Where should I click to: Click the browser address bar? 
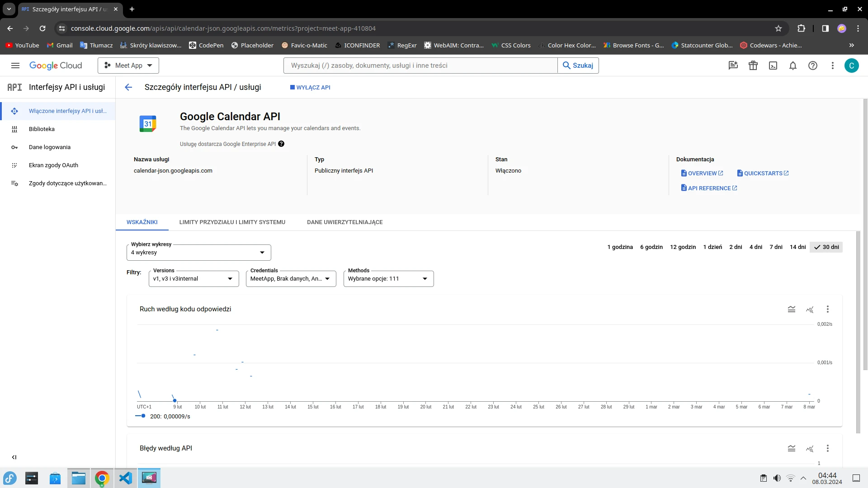pyautogui.click(x=420, y=28)
